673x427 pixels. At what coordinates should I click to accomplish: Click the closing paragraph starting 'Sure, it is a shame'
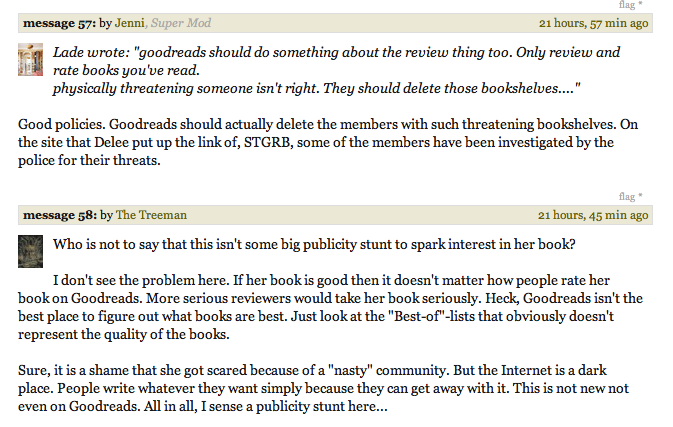323,388
